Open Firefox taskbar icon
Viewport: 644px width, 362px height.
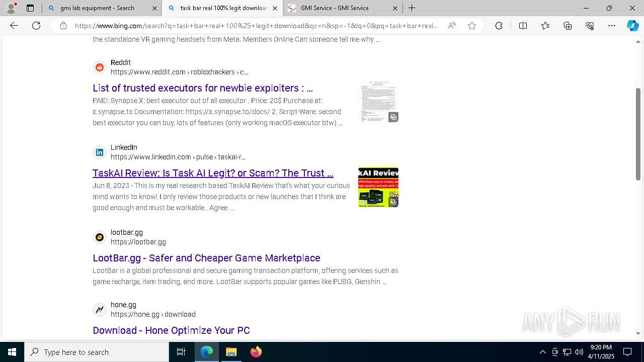pos(256,352)
